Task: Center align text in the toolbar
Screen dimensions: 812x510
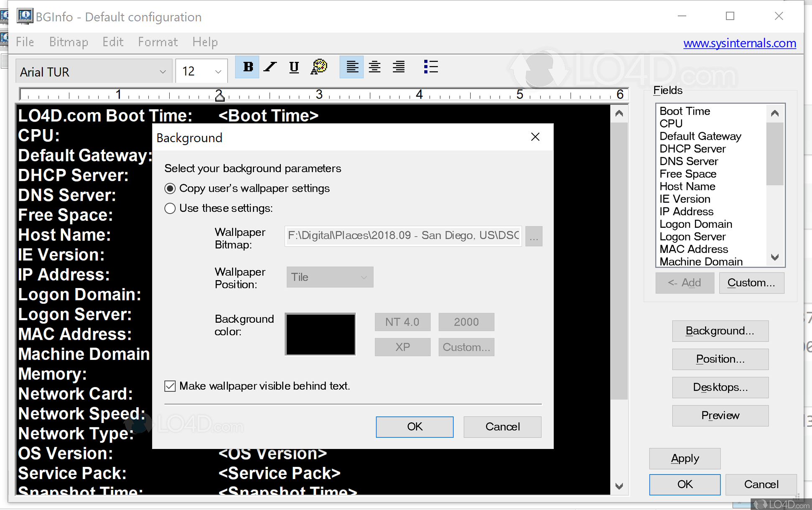Action: (374, 67)
